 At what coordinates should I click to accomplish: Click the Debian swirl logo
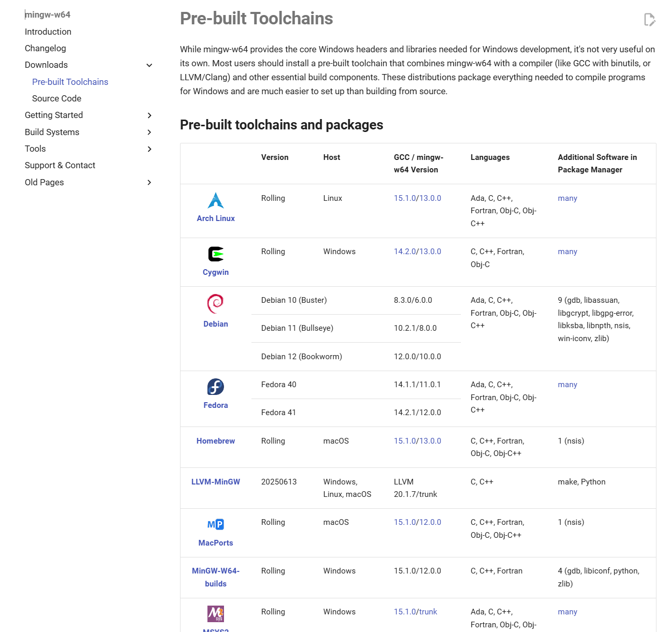tap(216, 304)
